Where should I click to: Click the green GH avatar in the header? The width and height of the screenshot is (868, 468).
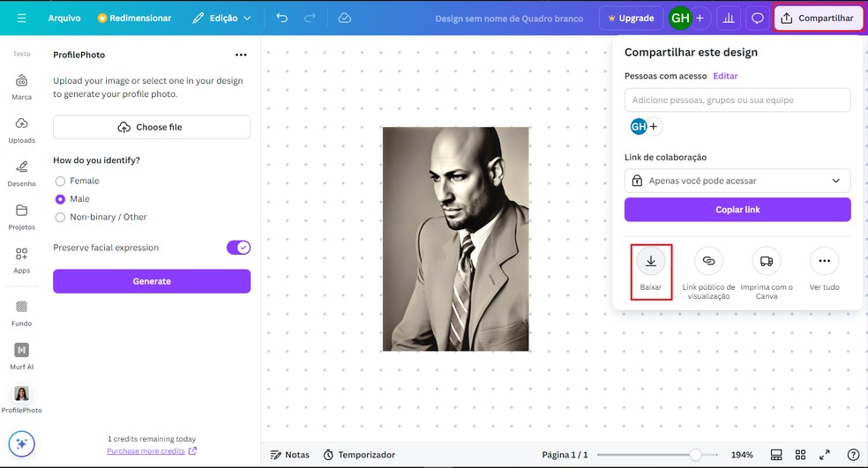click(680, 19)
